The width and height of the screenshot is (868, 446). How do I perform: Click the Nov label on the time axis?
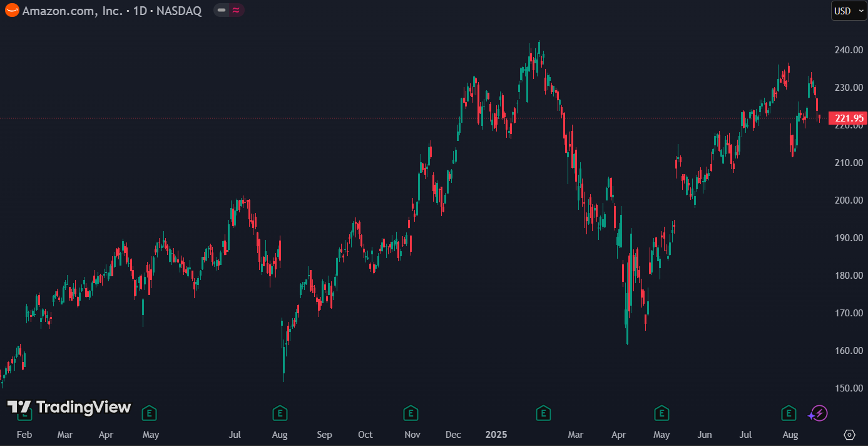412,435
